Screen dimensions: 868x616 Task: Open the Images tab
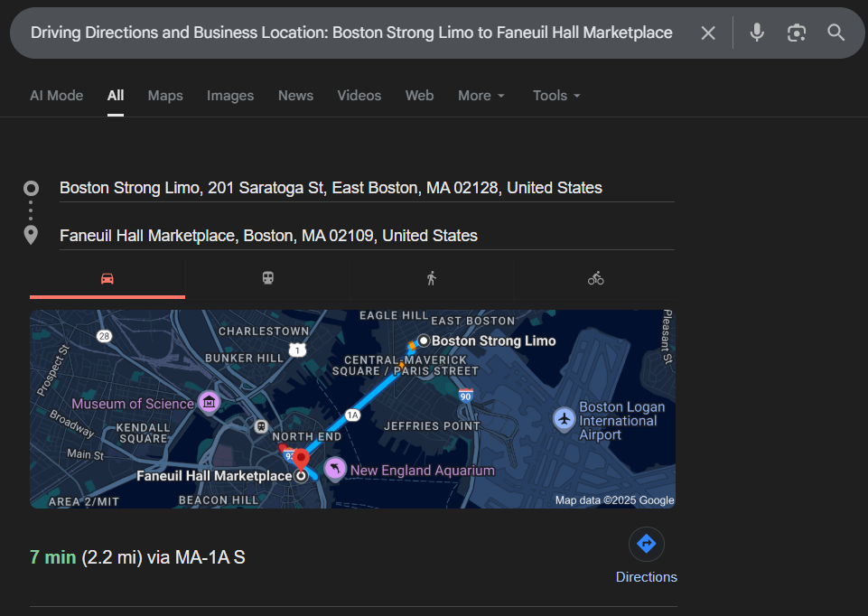230,96
